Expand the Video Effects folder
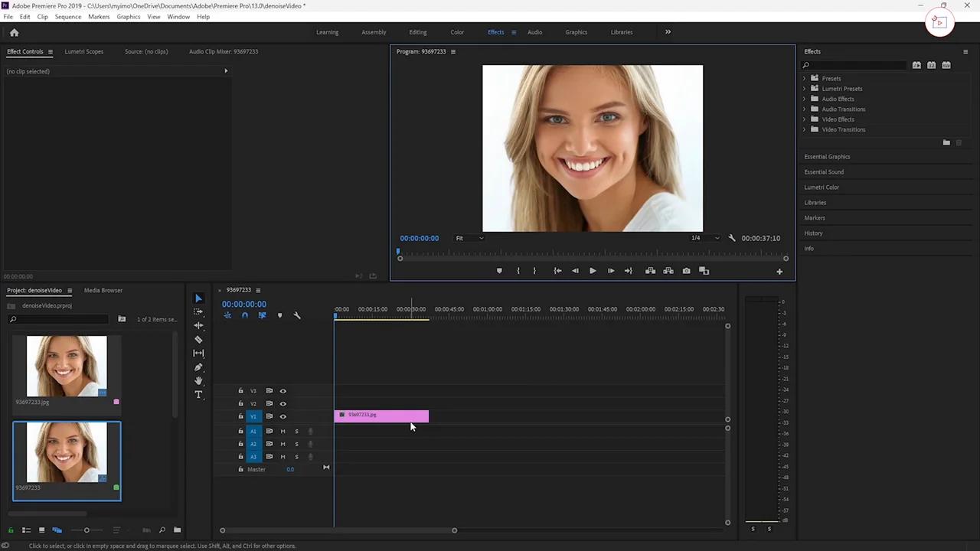The width and height of the screenshot is (980, 551). 804,119
